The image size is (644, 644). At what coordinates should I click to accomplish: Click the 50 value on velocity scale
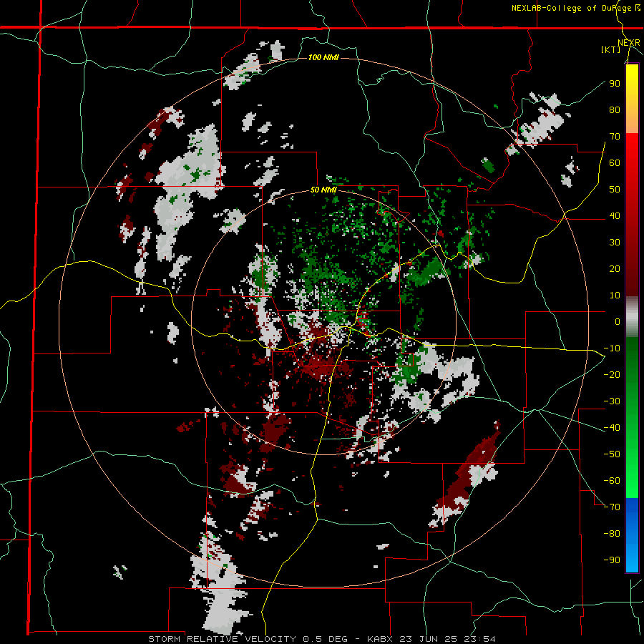[x=615, y=190]
